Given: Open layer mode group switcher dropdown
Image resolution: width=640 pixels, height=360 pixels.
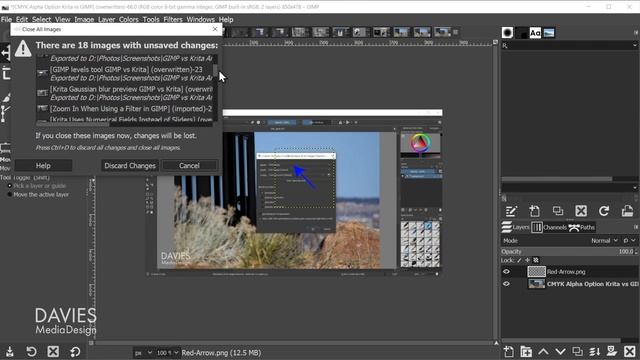Looking at the screenshot, I should tap(629, 240).
